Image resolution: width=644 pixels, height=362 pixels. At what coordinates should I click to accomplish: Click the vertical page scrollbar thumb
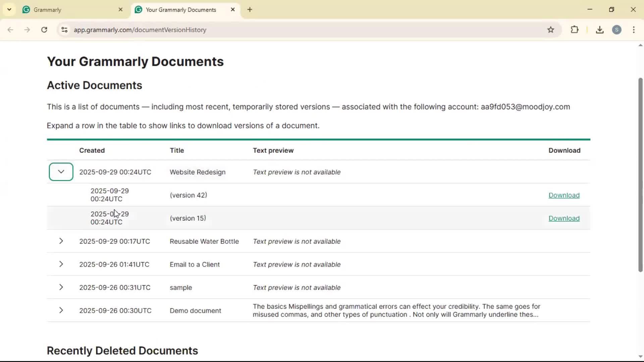[x=640, y=174]
